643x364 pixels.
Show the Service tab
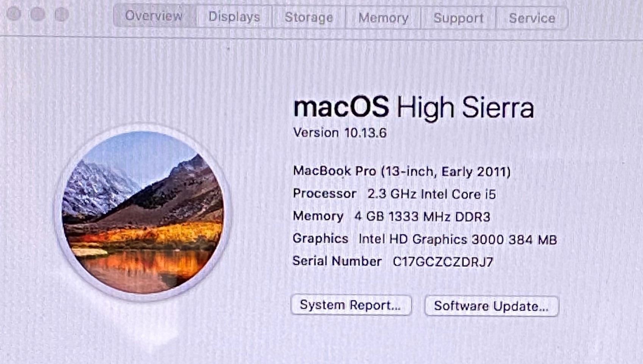pyautogui.click(x=532, y=18)
